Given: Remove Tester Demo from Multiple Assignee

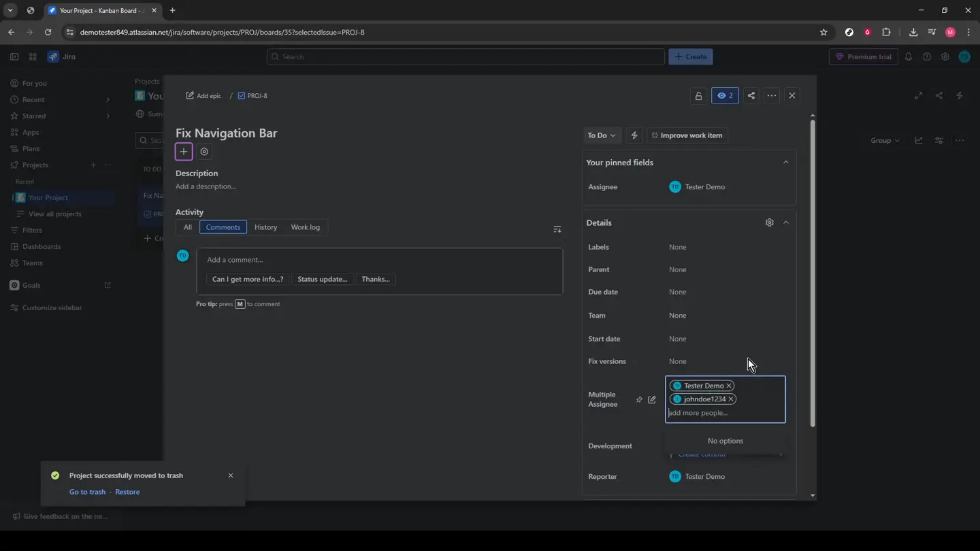Looking at the screenshot, I should pyautogui.click(x=729, y=386).
